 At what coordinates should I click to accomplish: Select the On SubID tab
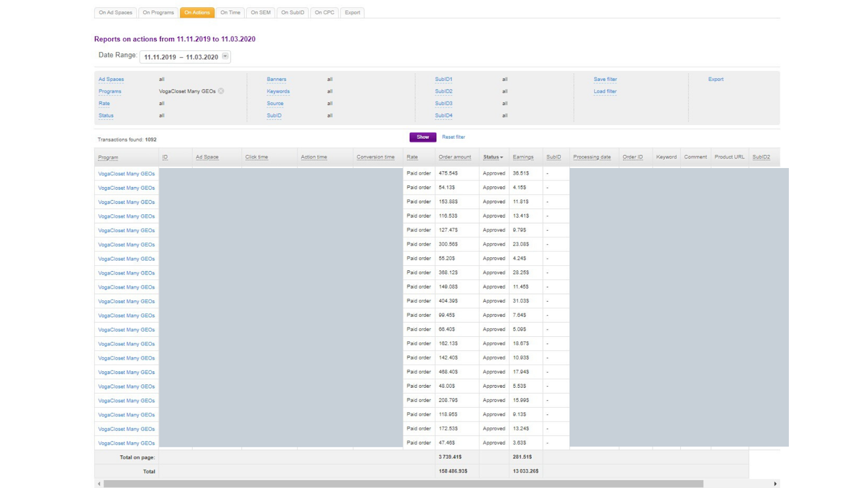click(292, 12)
